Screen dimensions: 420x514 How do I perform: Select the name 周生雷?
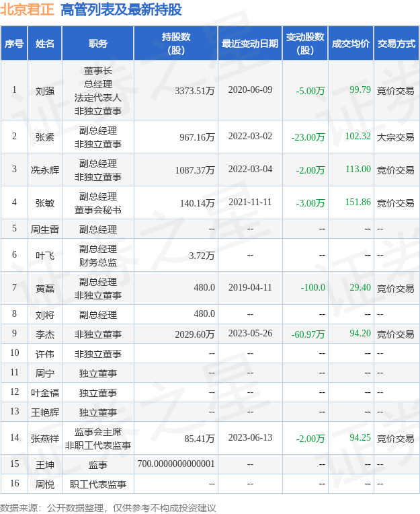click(x=45, y=229)
